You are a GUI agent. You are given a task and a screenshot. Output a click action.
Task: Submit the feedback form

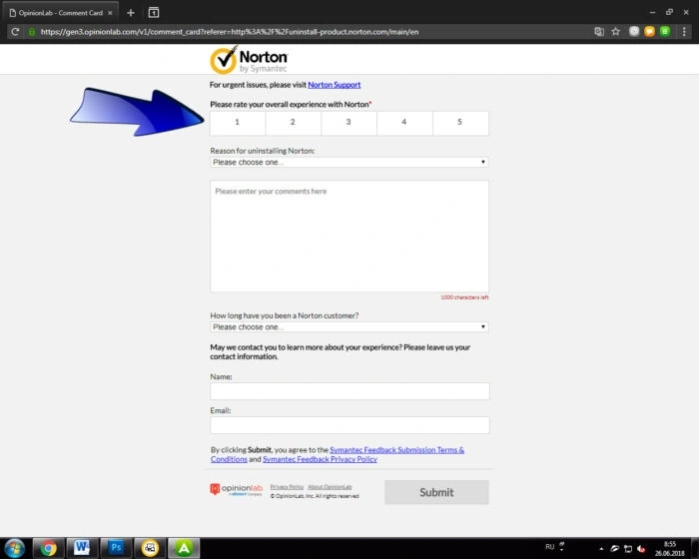pos(436,492)
